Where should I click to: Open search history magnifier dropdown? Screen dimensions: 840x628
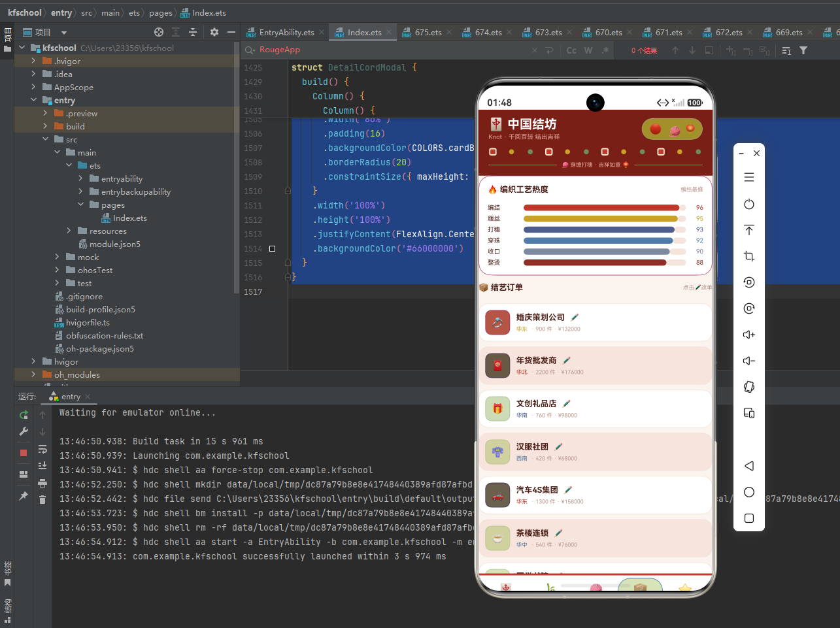[x=250, y=50]
